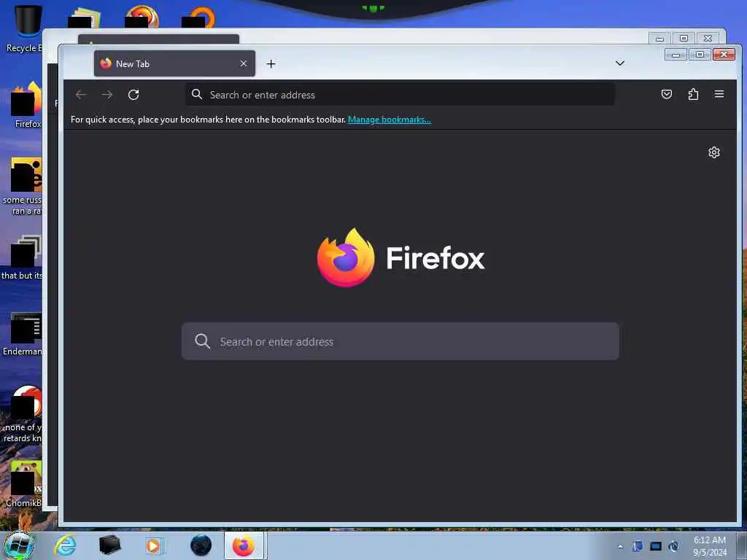The width and height of the screenshot is (747, 560).
Task: Go back with the Firefox back arrow
Action: [x=81, y=95]
